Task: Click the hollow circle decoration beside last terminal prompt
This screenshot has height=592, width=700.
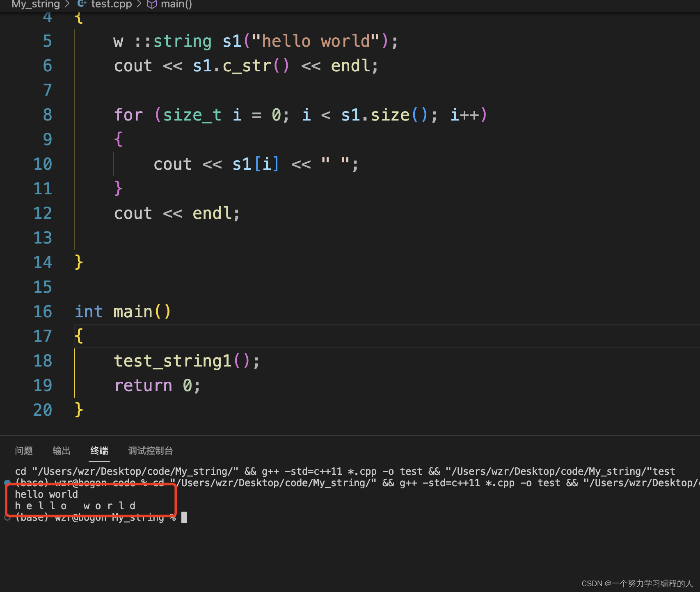Action: click(7, 517)
